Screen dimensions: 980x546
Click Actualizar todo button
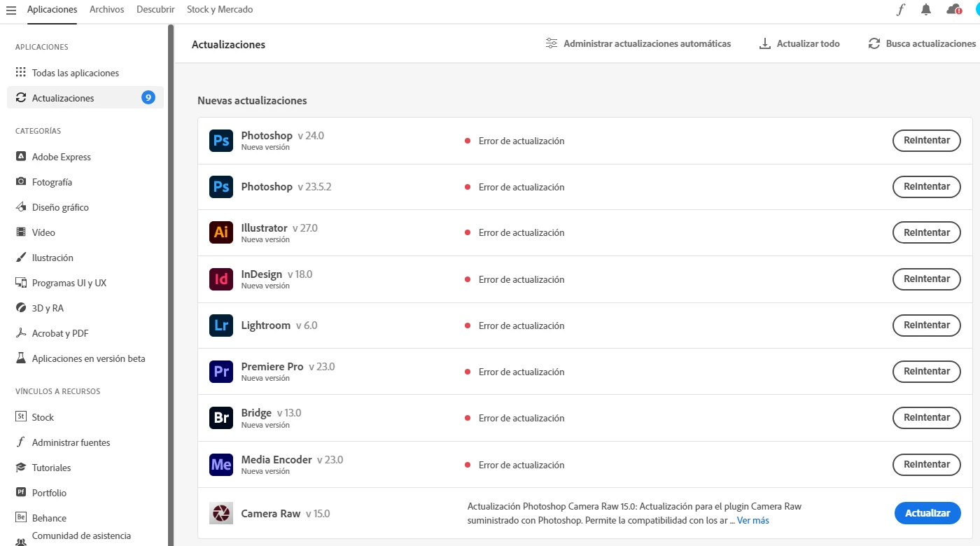(799, 43)
